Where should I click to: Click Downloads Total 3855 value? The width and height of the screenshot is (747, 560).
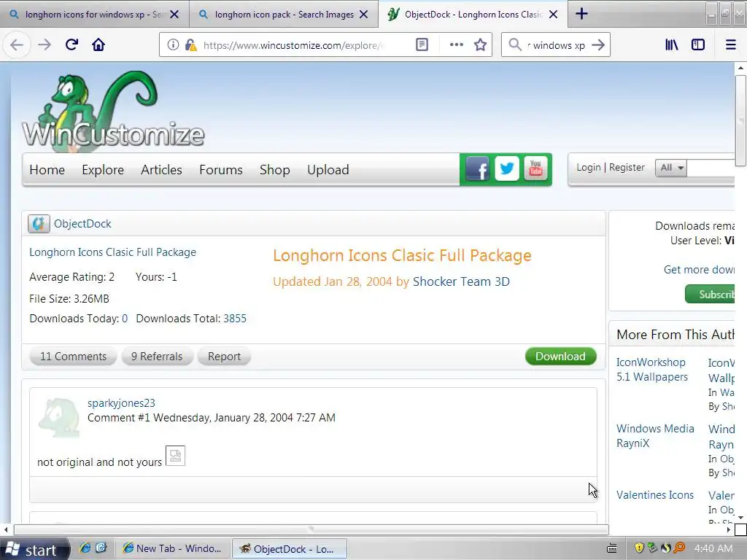coord(235,319)
